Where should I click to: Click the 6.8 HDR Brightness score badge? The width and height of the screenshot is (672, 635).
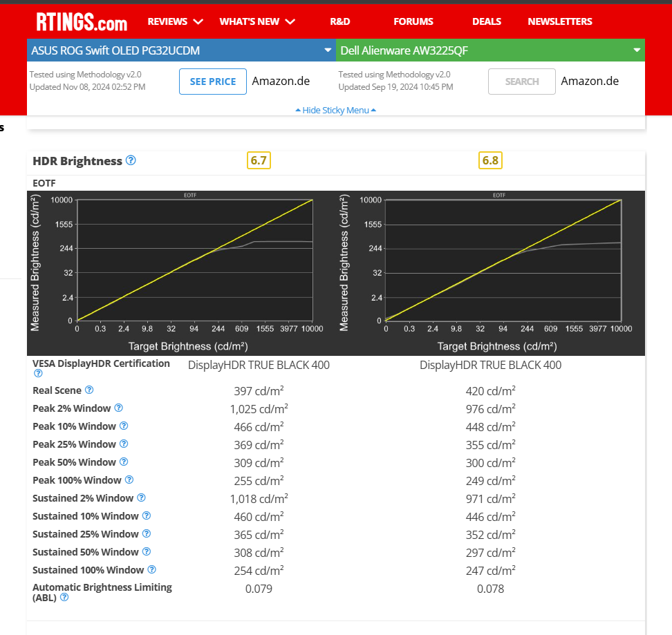490,160
